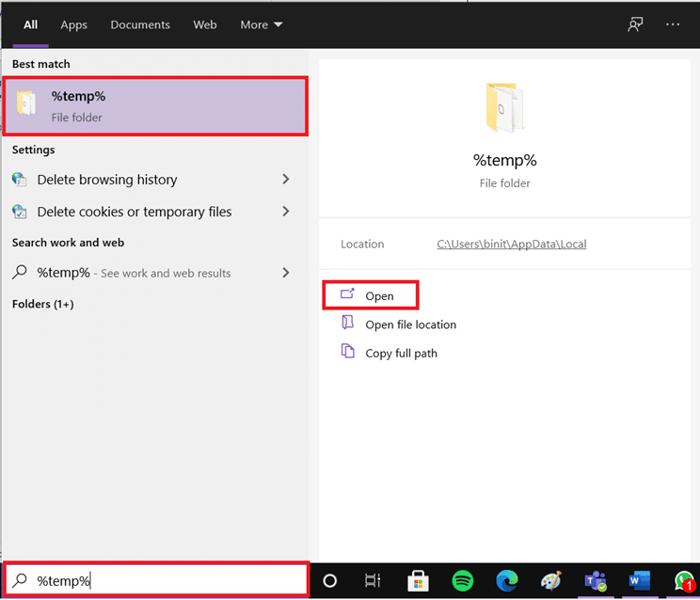The image size is (700, 600).
Task: Click the Paint palette taskbar icon
Action: [x=551, y=580]
